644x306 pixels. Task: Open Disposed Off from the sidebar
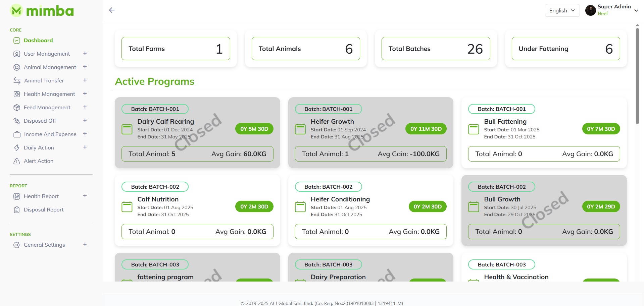pos(40,121)
